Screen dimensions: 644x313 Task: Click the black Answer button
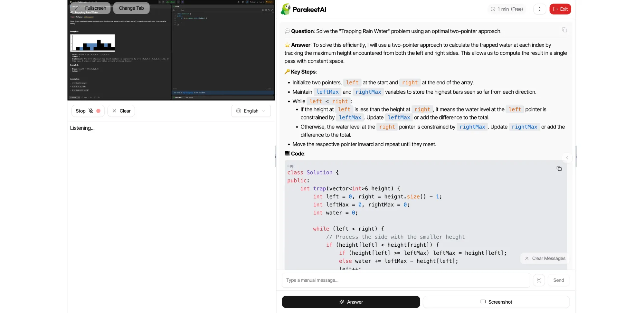tap(351, 302)
